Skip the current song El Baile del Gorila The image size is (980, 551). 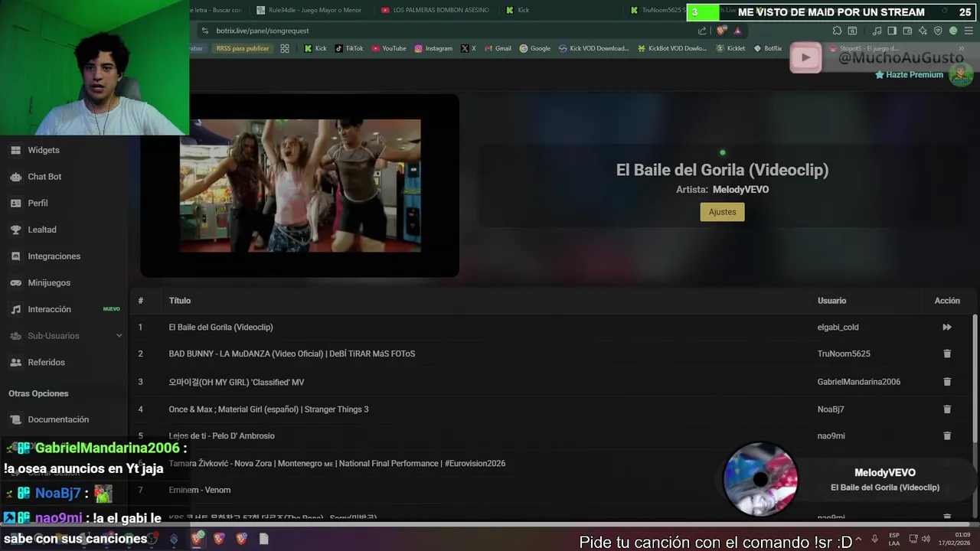point(947,327)
